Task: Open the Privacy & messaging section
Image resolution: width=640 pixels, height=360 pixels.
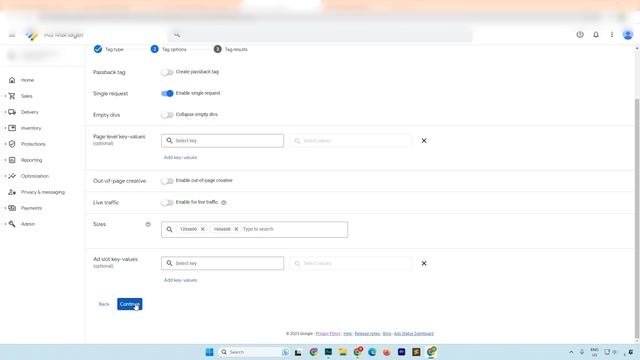Action: (x=43, y=192)
